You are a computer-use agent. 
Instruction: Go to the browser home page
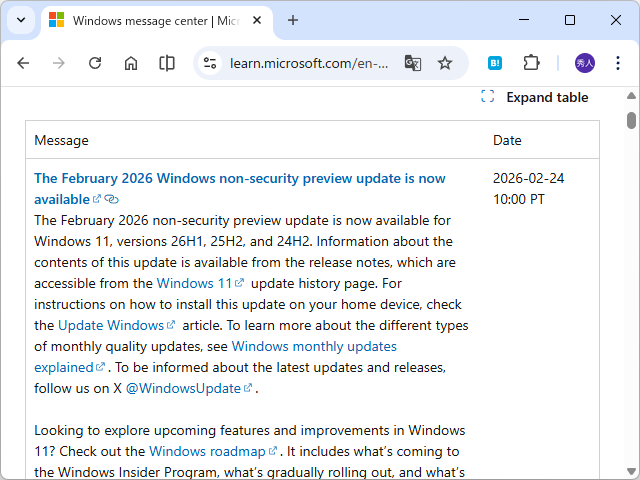pos(131,63)
